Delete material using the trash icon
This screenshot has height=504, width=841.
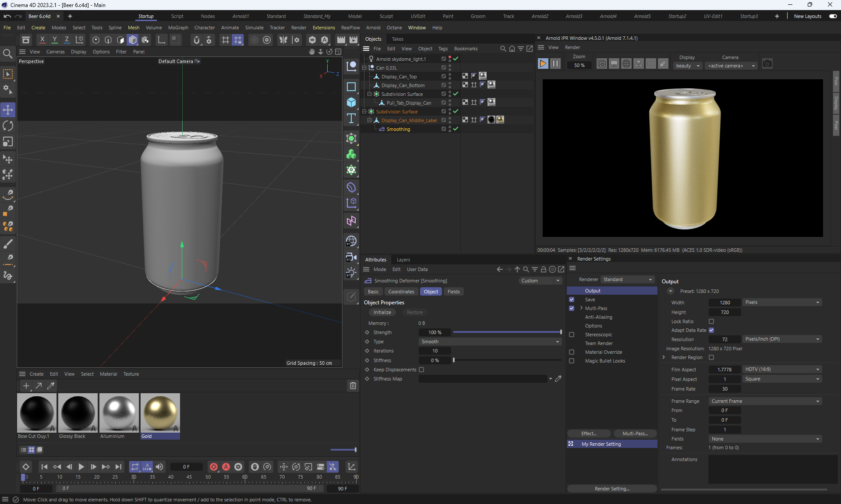tap(353, 386)
